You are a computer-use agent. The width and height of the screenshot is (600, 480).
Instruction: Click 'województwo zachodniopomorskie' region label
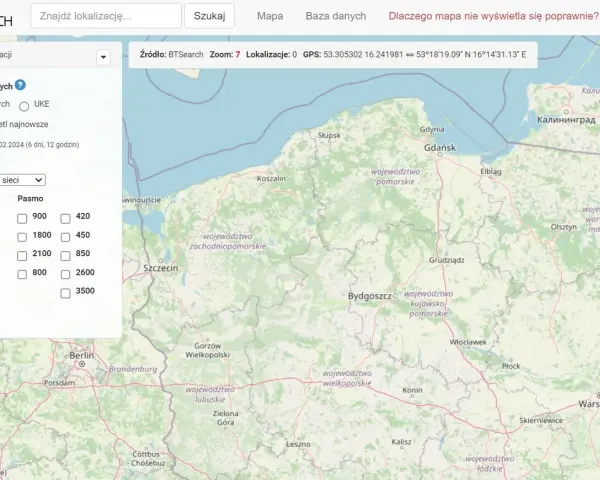(x=228, y=241)
